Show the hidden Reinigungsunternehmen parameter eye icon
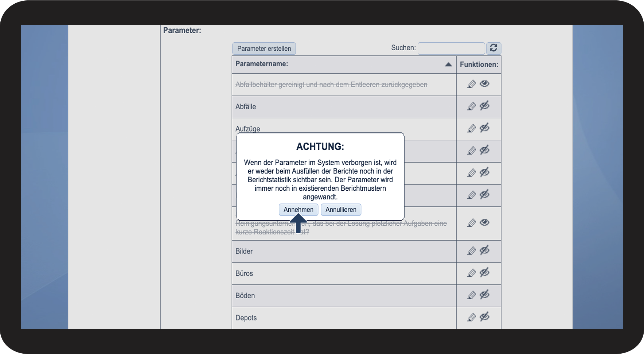This screenshot has width=644, height=354. 484,223
